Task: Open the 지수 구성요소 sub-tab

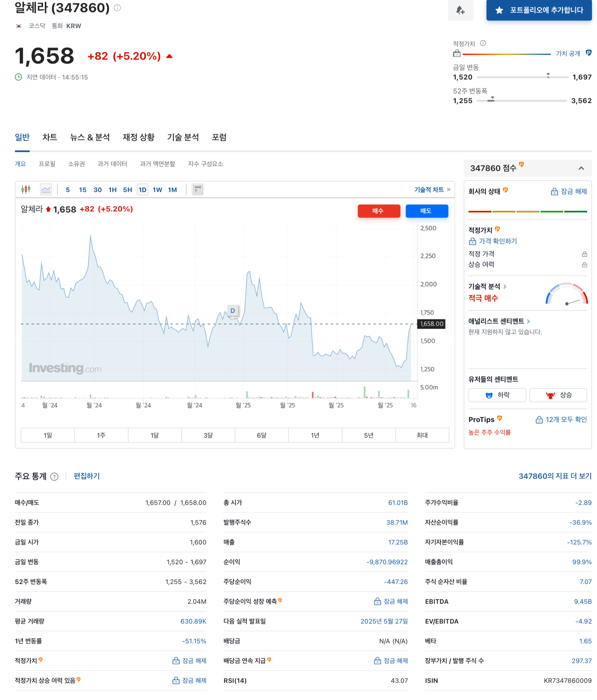Action: click(205, 164)
